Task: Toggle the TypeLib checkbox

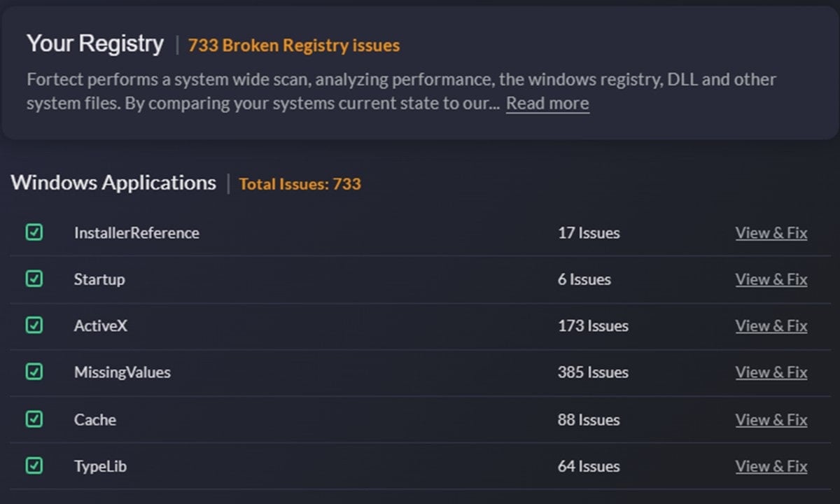Action: click(x=34, y=465)
